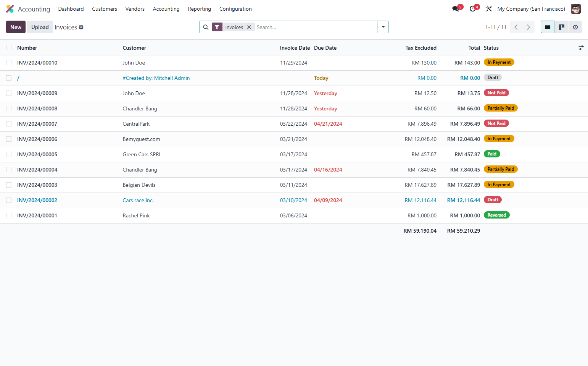Open the activities clock icon
This screenshot has height=366, width=588.
coord(472,9)
